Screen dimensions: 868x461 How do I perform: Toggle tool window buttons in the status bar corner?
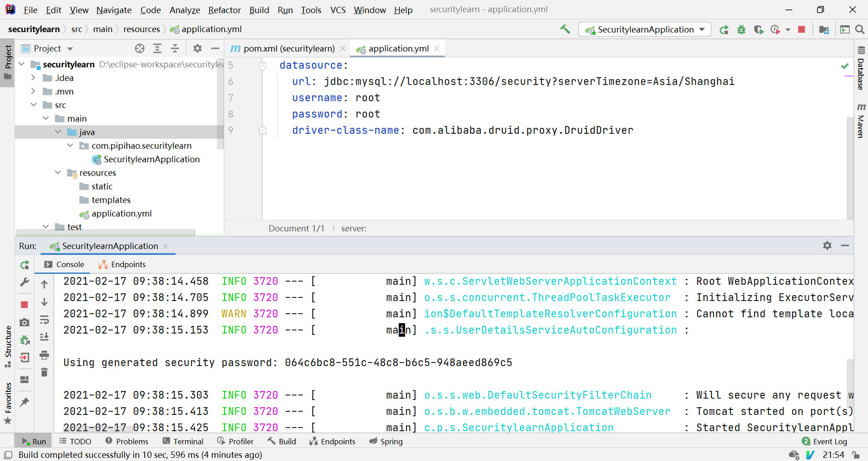[8, 455]
